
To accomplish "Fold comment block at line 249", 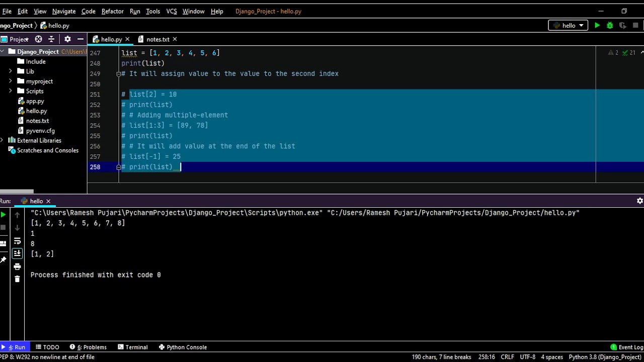I will (119, 74).
